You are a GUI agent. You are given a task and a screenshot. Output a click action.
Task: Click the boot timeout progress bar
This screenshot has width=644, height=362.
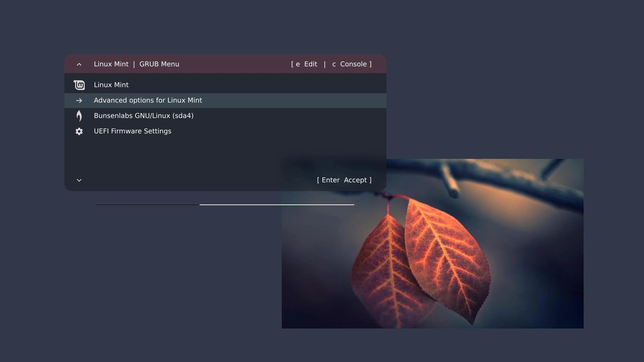225,204
